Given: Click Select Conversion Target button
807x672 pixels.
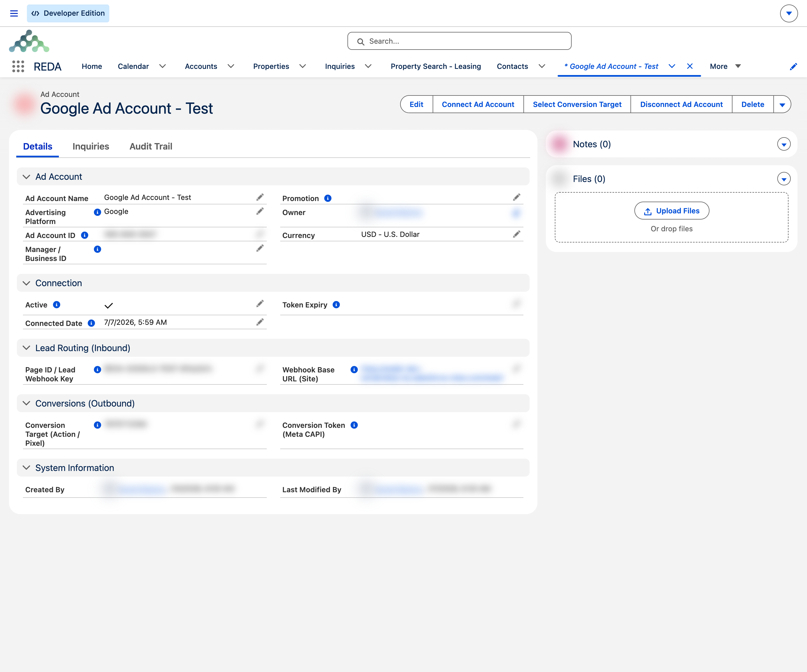Looking at the screenshot, I should click(x=577, y=104).
